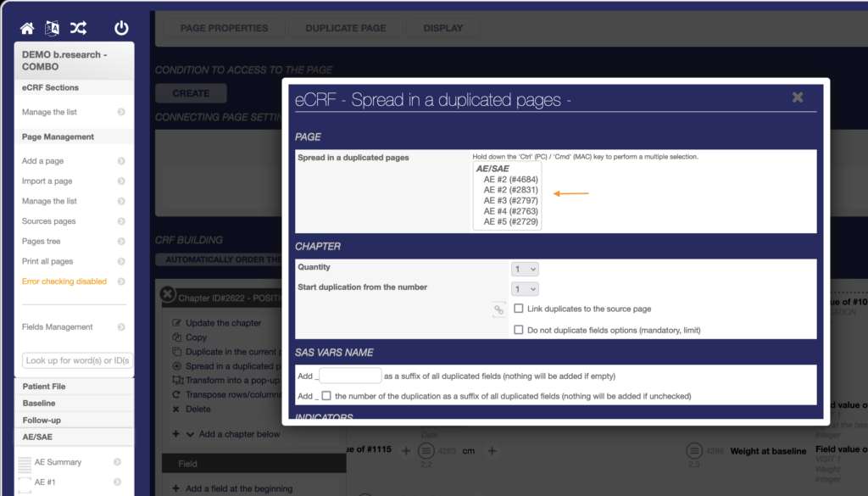Click the language translate icon

(53, 28)
